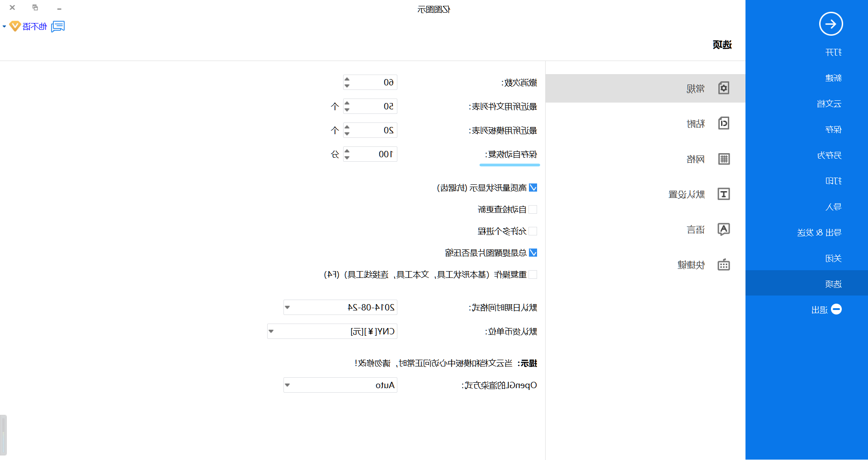This screenshot has width=868, height=460.
Task: Click the 网格 grid icon
Action: [x=724, y=159]
